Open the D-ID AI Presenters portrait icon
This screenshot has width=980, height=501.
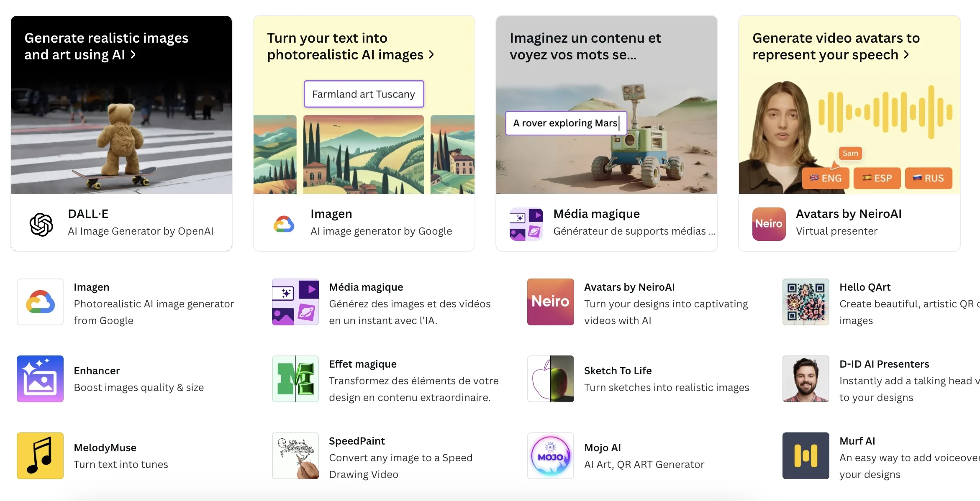[x=806, y=379]
